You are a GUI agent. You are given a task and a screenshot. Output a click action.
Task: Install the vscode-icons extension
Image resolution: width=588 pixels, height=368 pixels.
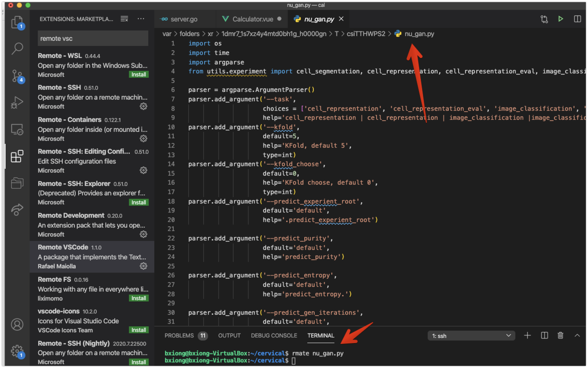pos(139,330)
